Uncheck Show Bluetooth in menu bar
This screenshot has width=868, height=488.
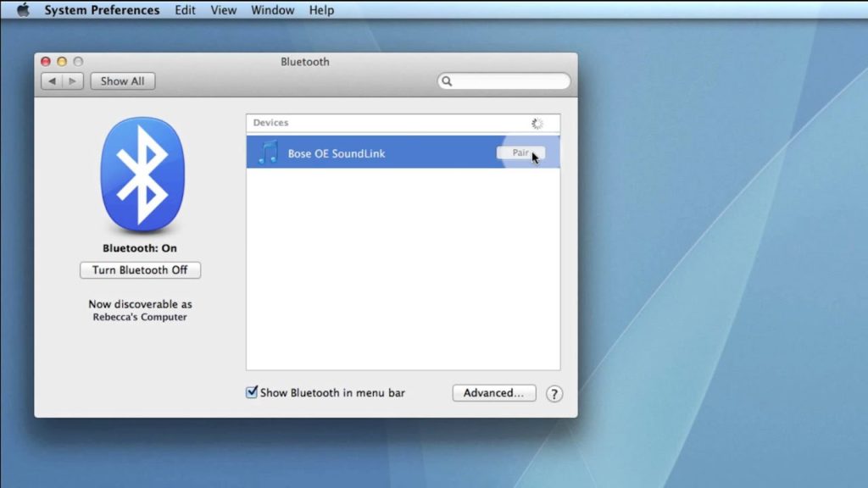(252, 392)
